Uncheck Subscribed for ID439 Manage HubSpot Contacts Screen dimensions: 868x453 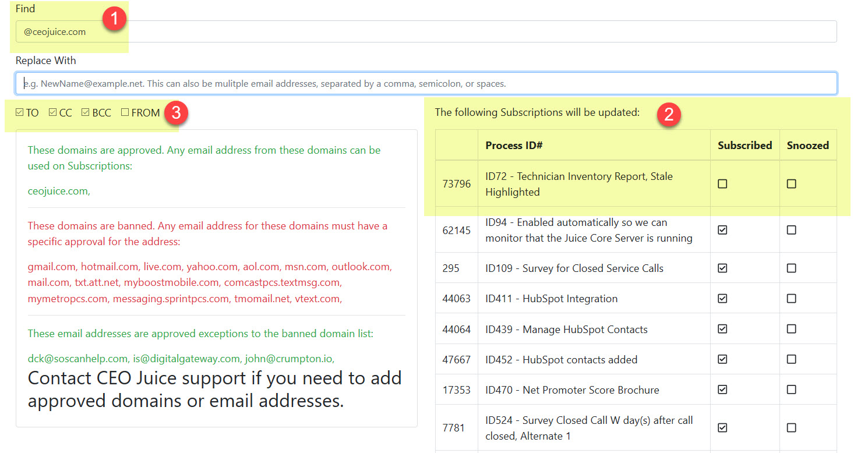(722, 329)
